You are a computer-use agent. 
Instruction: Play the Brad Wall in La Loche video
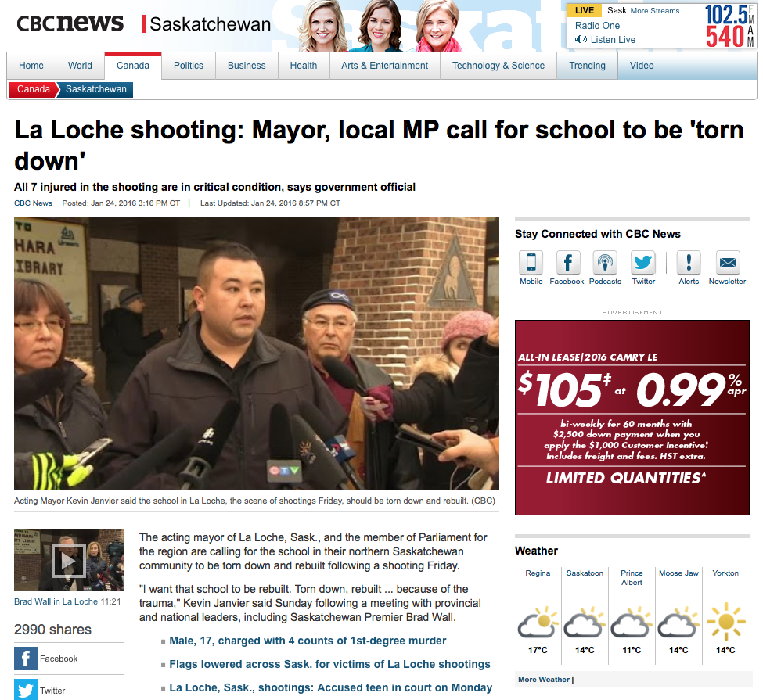(x=68, y=561)
